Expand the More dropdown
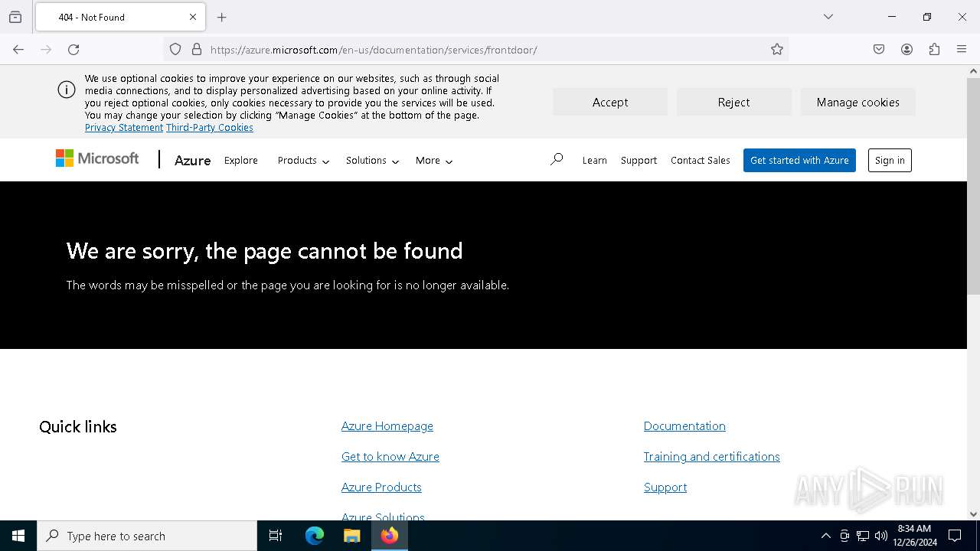The image size is (980, 551). tap(434, 161)
